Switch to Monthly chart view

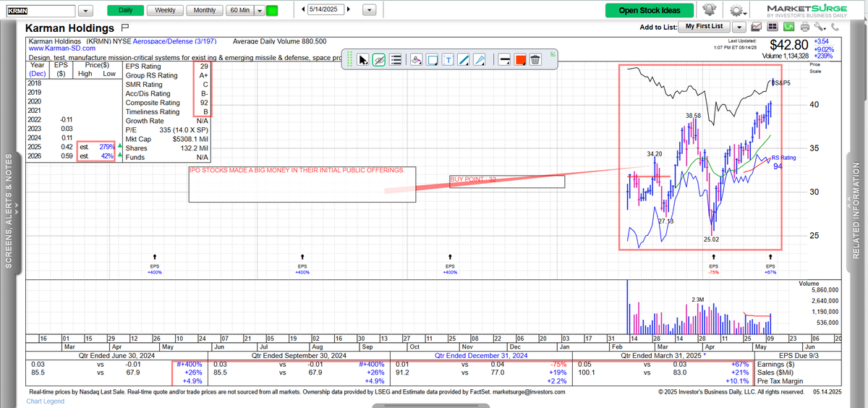tap(204, 11)
